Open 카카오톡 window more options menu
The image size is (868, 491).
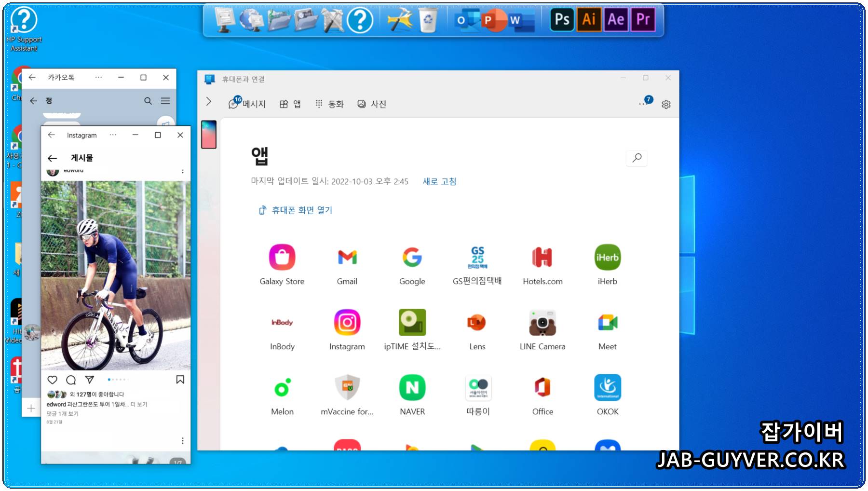tap(98, 77)
